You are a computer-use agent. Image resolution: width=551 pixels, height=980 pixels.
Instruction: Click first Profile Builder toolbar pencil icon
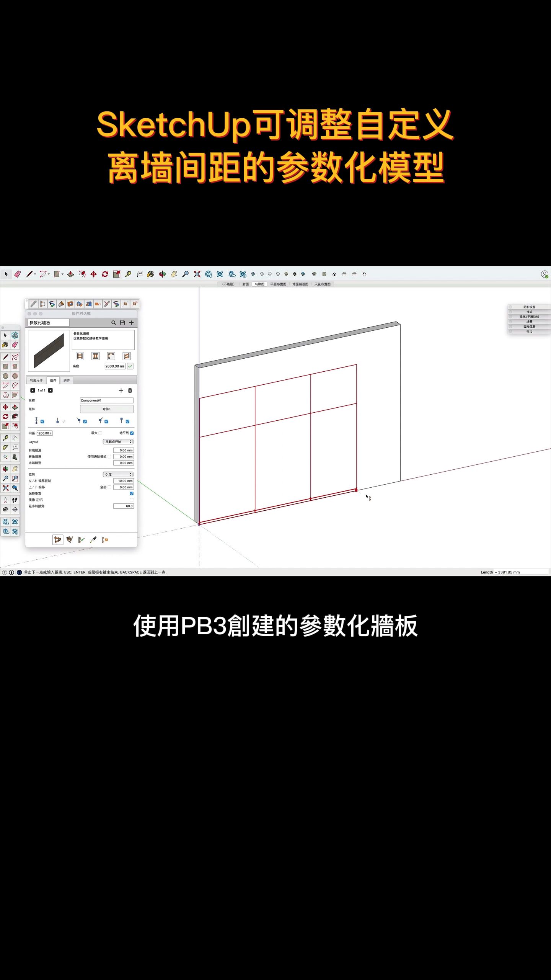[34, 304]
